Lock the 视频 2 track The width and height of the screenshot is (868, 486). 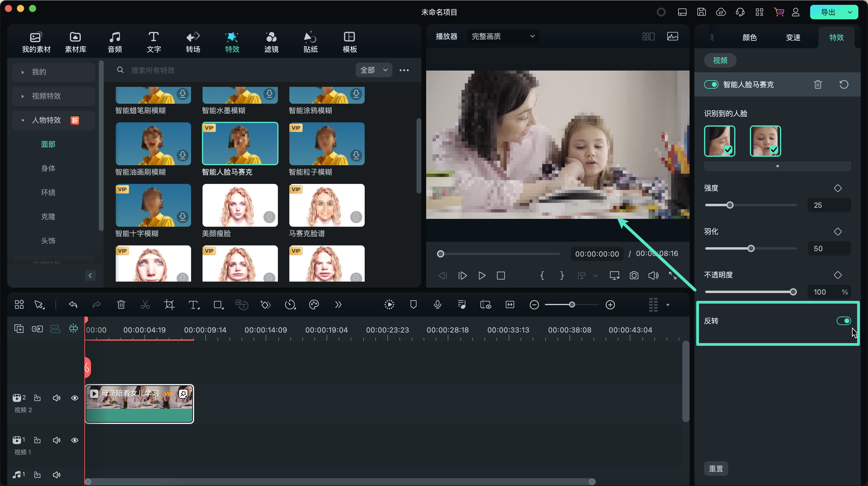pos(37,398)
